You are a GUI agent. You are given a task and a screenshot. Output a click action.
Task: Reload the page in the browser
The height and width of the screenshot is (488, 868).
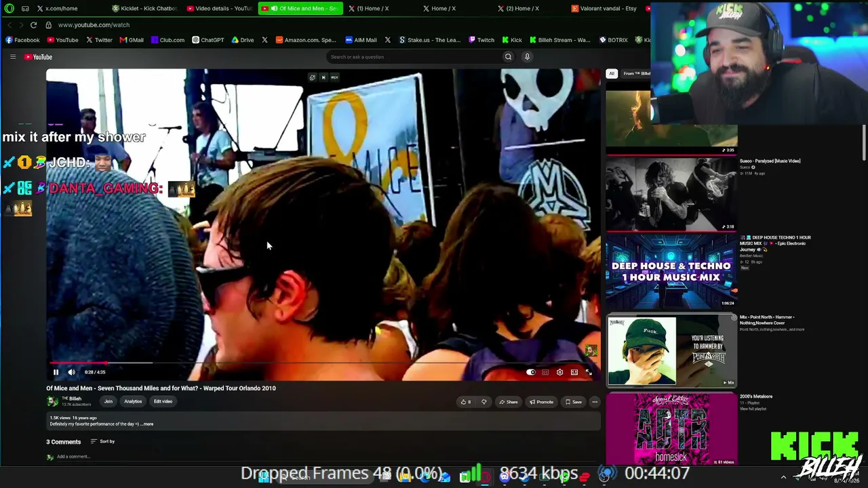33,25
